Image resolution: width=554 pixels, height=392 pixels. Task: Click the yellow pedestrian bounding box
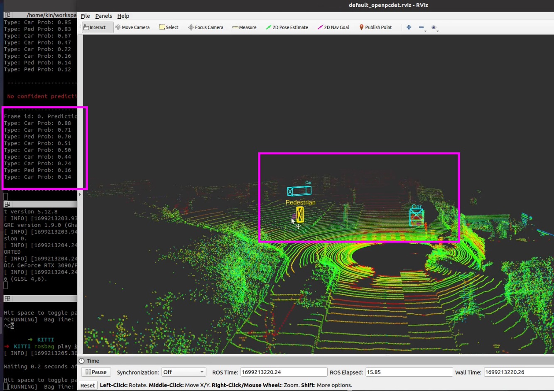click(300, 215)
